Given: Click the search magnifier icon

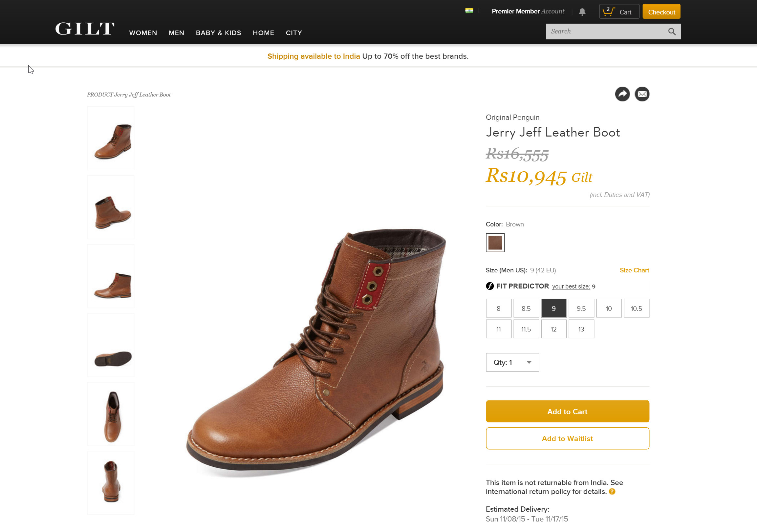Looking at the screenshot, I should 672,31.
